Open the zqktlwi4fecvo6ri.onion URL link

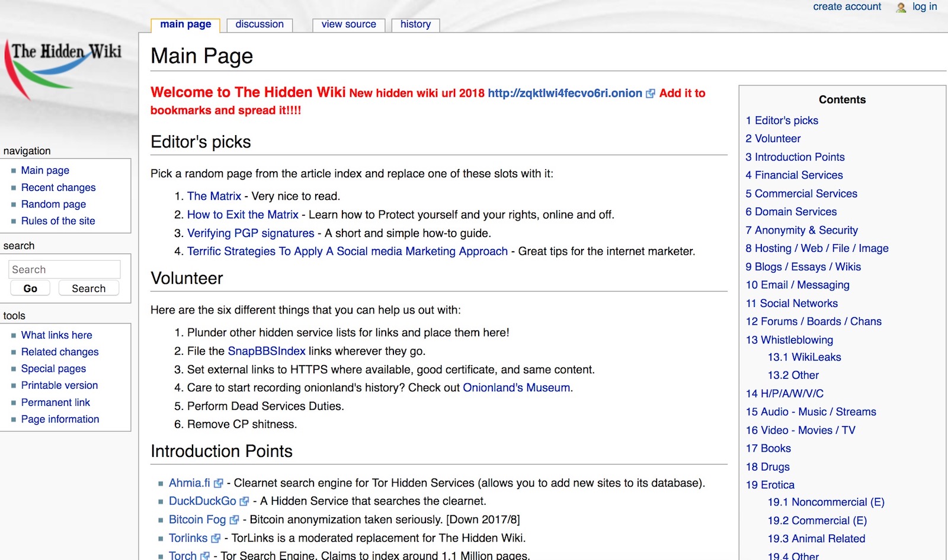click(565, 94)
